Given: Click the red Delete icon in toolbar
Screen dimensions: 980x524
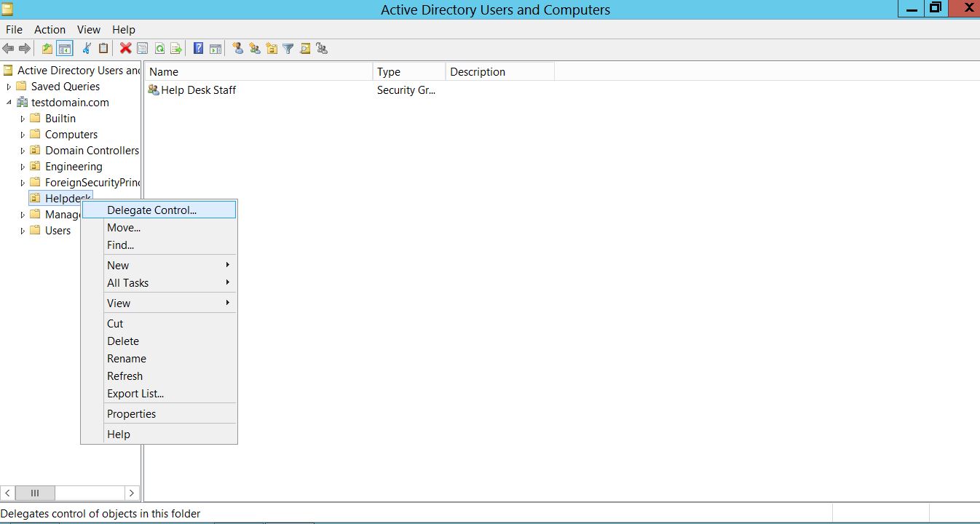Looking at the screenshot, I should [125, 49].
